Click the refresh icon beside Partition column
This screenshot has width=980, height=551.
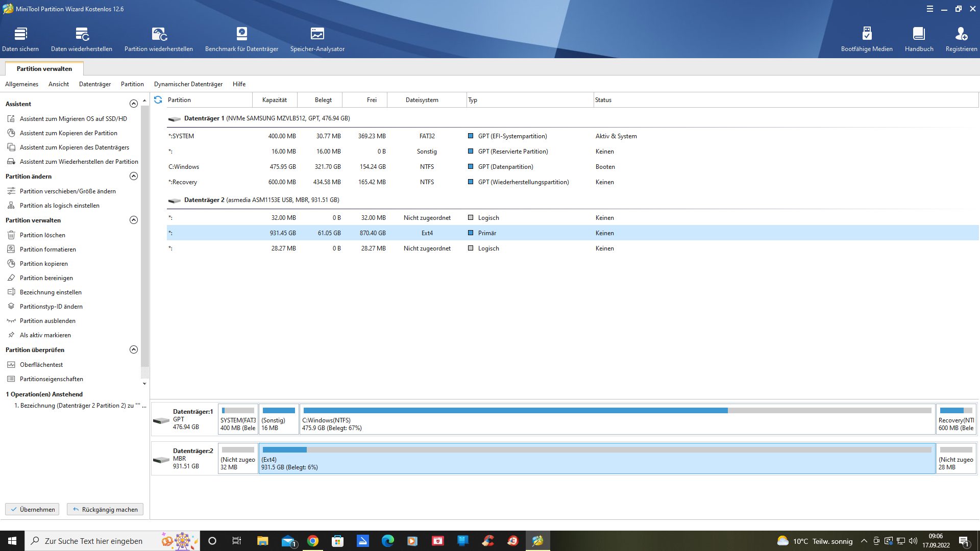[x=158, y=100]
